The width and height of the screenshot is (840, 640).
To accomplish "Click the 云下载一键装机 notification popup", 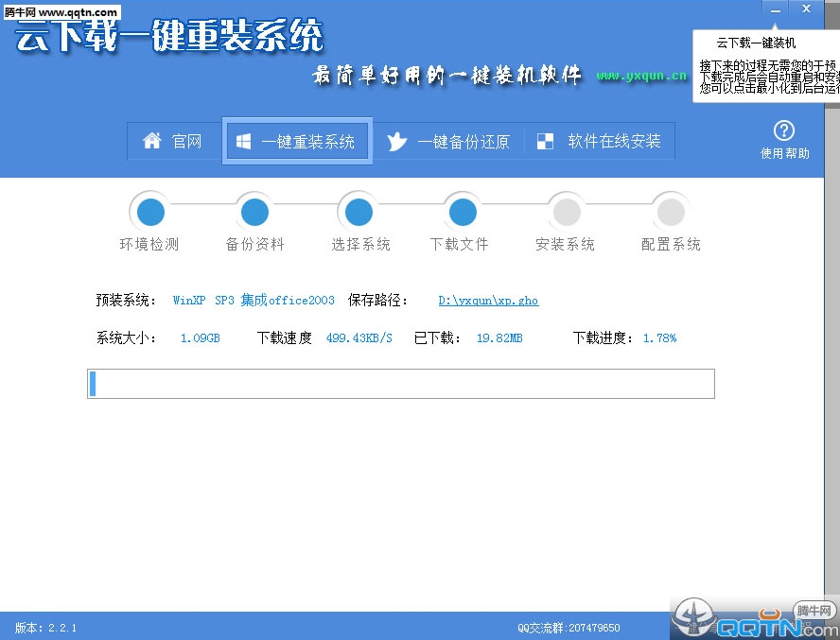I will pyautogui.click(x=766, y=66).
